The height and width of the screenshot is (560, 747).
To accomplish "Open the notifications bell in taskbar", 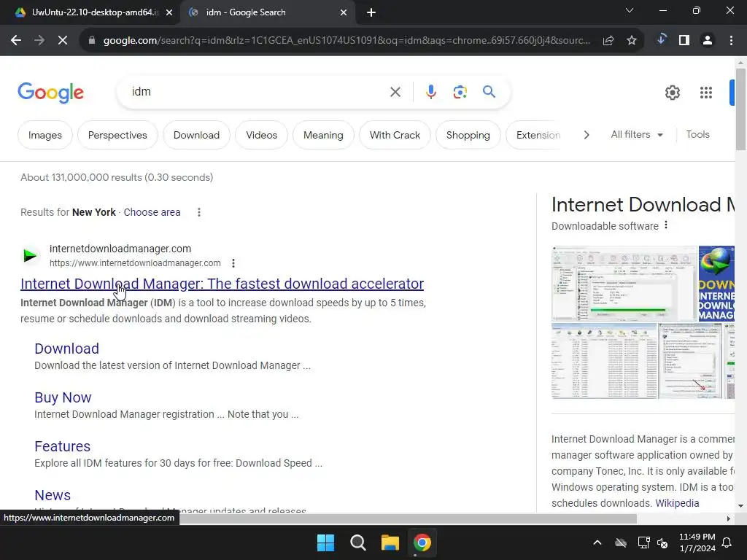I will (727, 542).
